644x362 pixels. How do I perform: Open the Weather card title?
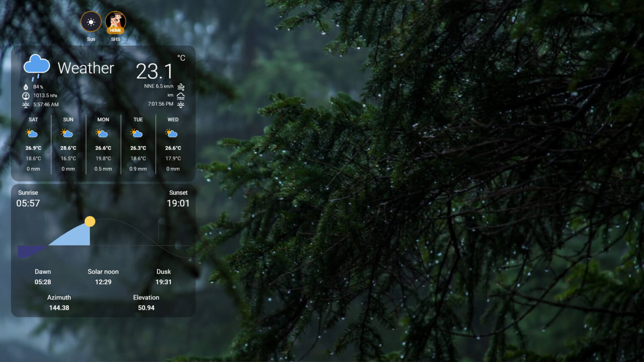(x=86, y=68)
